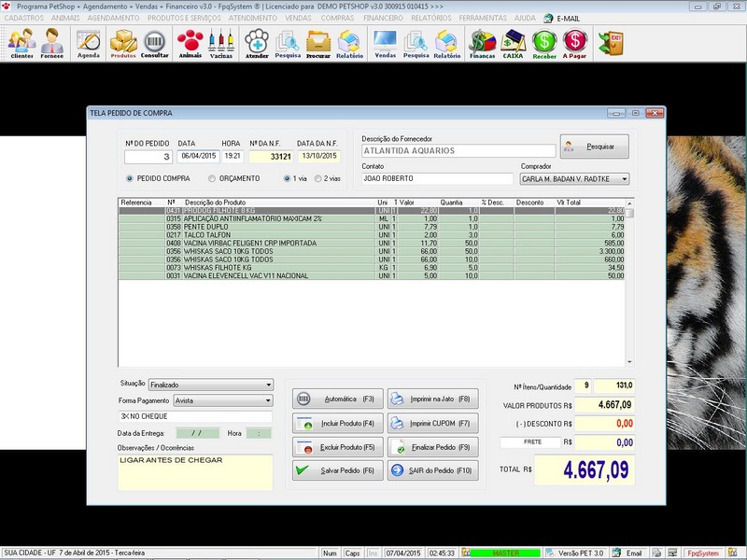
Task: Choose the 2 vias radio option
Action: (x=319, y=178)
